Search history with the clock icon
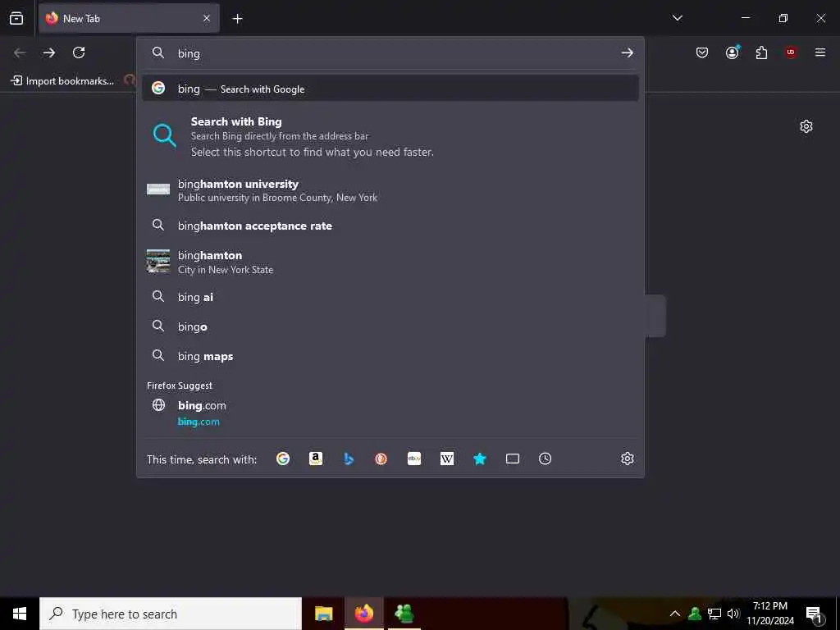Image resolution: width=840 pixels, height=630 pixels. click(545, 459)
